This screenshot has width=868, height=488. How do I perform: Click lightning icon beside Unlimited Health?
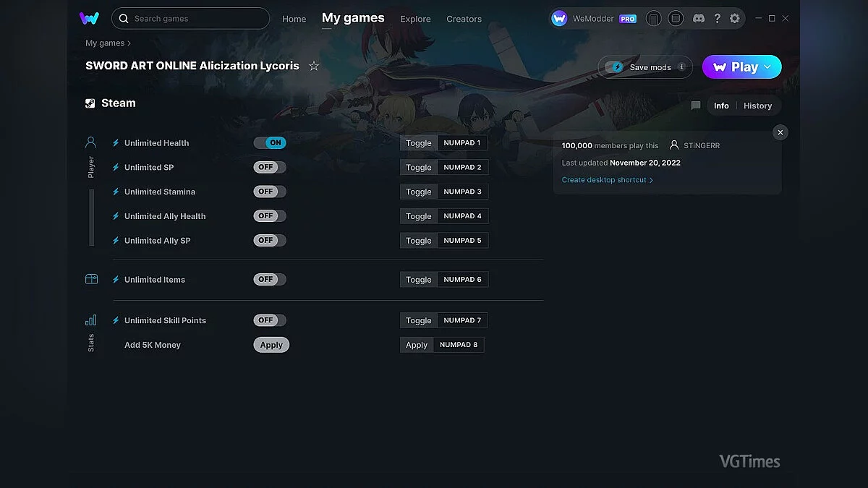tap(116, 143)
